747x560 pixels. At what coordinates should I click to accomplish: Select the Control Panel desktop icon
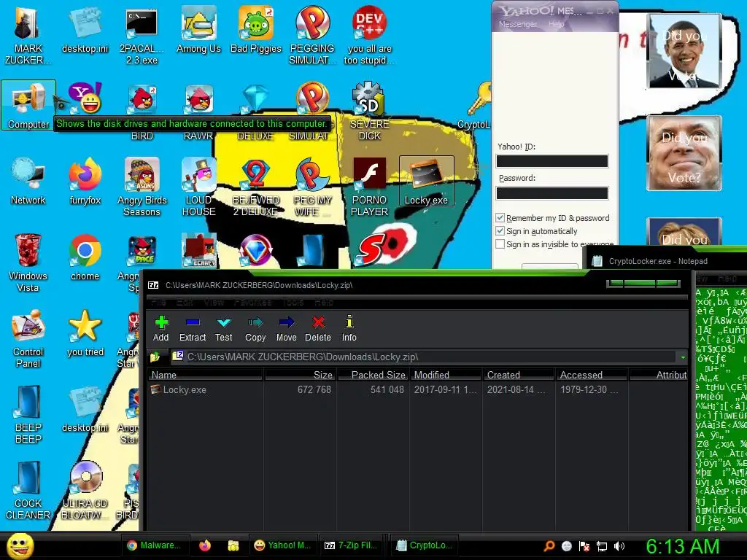point(28,338)
